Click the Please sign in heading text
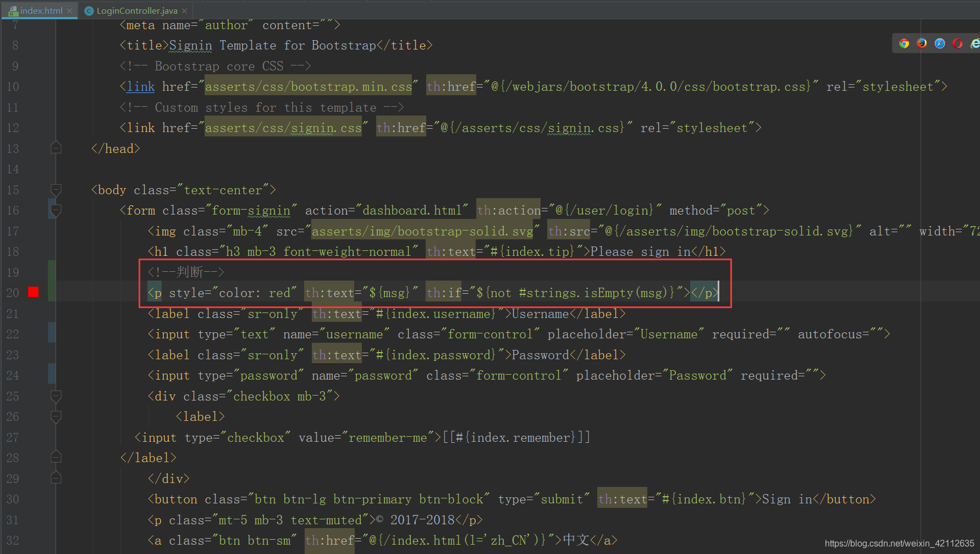The width and height of the screenshot is (980, 554). pyautogui.click(x=640, y=251)
